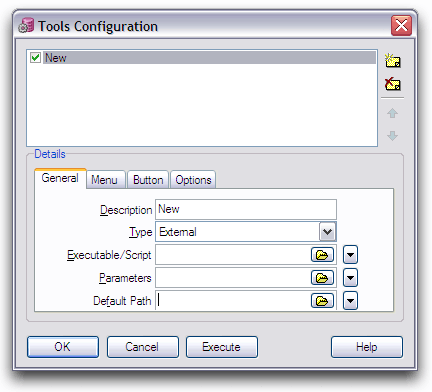Browse for Executable/Script file folder icon

[322, 255]
